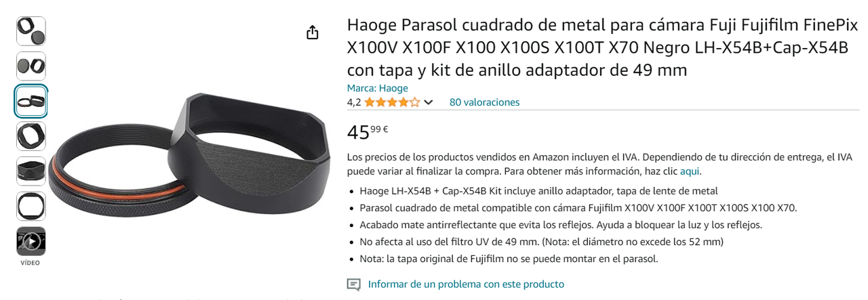Click the share icon above product image
This screenshot has width=868, height=300.
[x=313, y=33]
